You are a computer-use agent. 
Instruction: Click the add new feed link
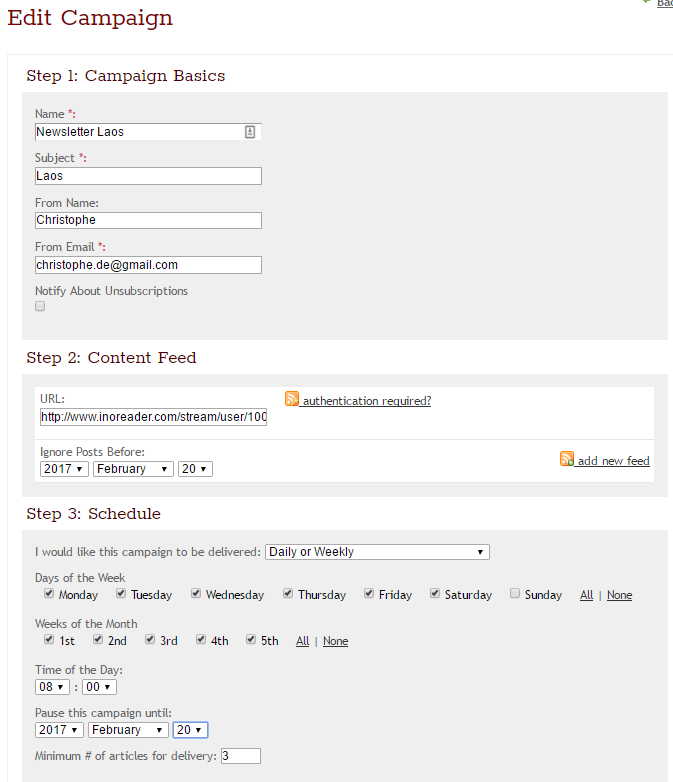click(x=613, y=461)
